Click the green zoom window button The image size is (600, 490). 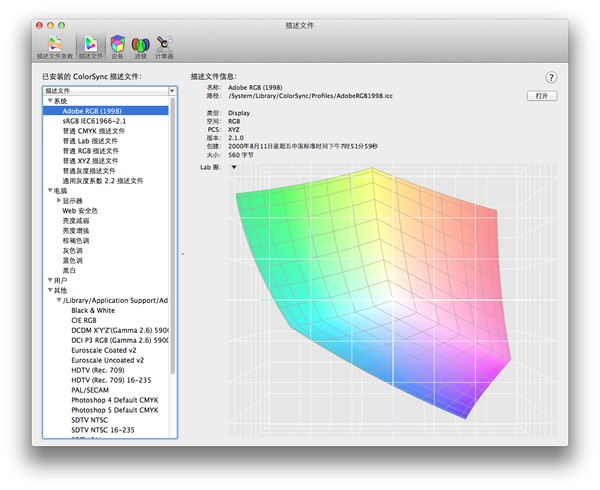tap(61, 25)
